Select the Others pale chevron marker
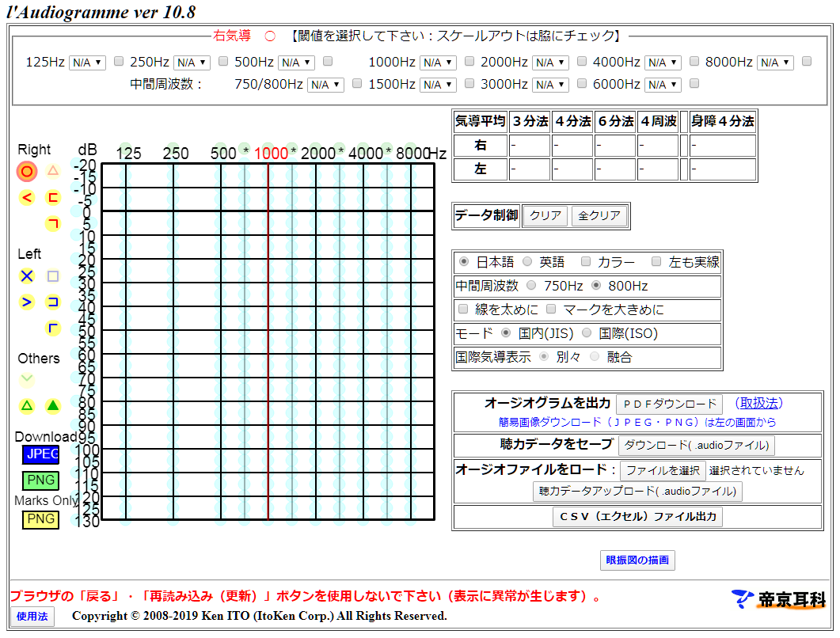The width and height of the screenshot is (840, 638). click(x=27, y=380)
